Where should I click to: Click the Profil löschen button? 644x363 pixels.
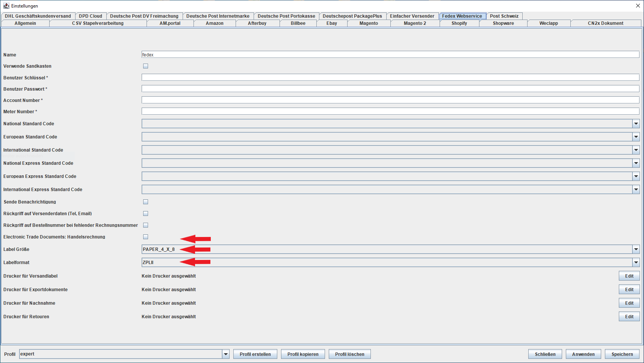tap(350, 354)
